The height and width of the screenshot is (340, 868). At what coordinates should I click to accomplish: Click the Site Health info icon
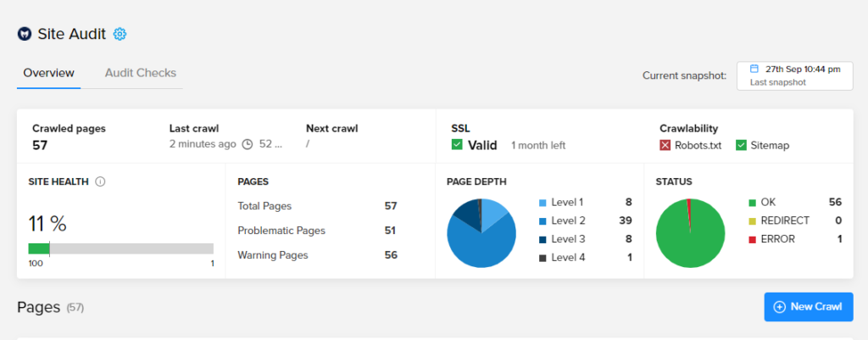point(100,181)
